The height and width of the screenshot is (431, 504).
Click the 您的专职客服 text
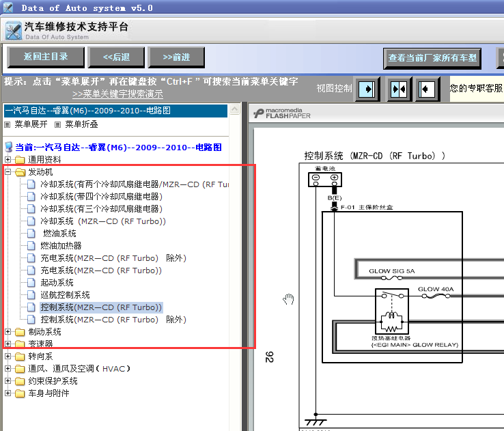(x=477, y=88)
